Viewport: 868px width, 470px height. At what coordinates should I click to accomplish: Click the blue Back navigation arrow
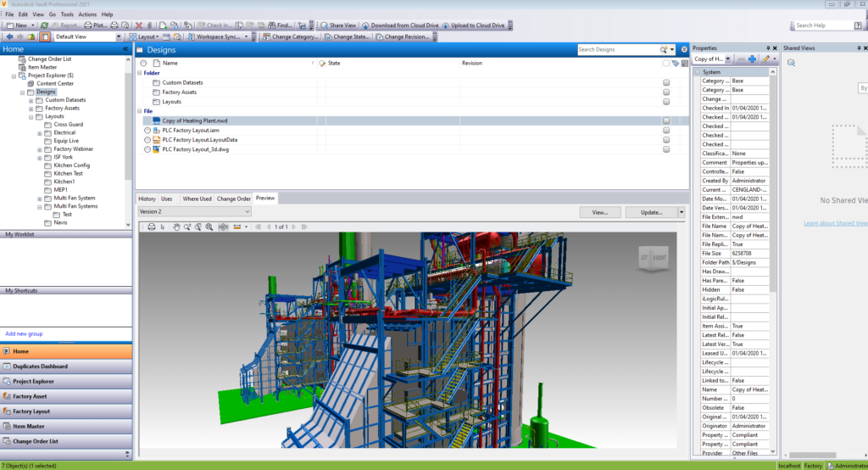point(9,36)
